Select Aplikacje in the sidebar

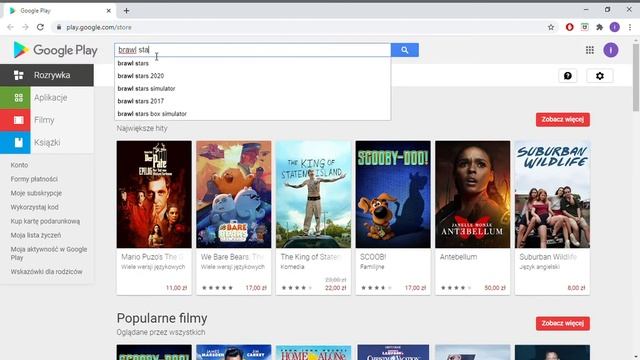pos(51,98)
